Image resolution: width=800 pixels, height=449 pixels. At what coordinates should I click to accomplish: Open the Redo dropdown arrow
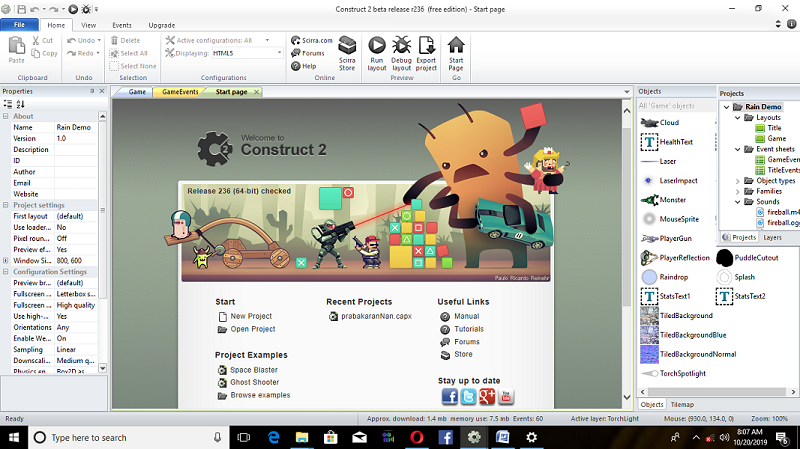coord(98,53)
